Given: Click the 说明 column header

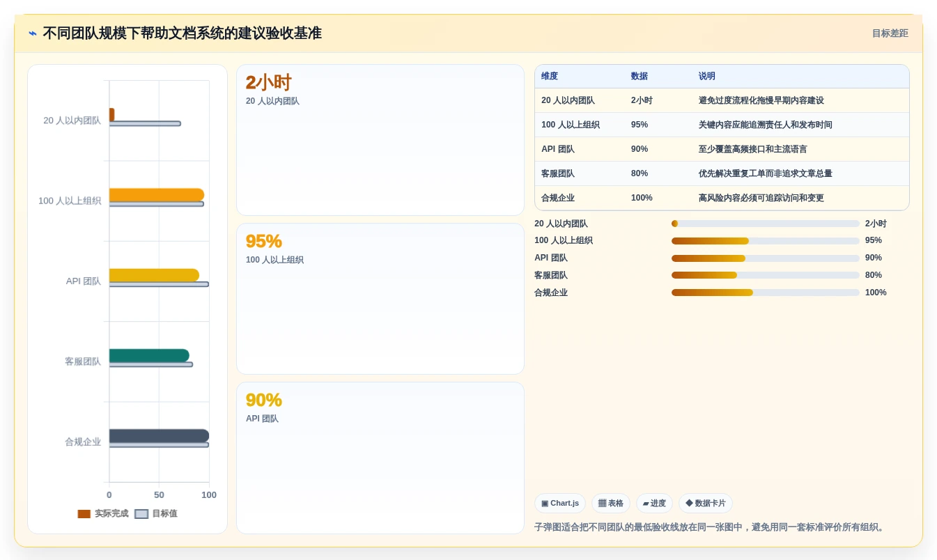Looking at the screenshot, I should tap(707, 77).
